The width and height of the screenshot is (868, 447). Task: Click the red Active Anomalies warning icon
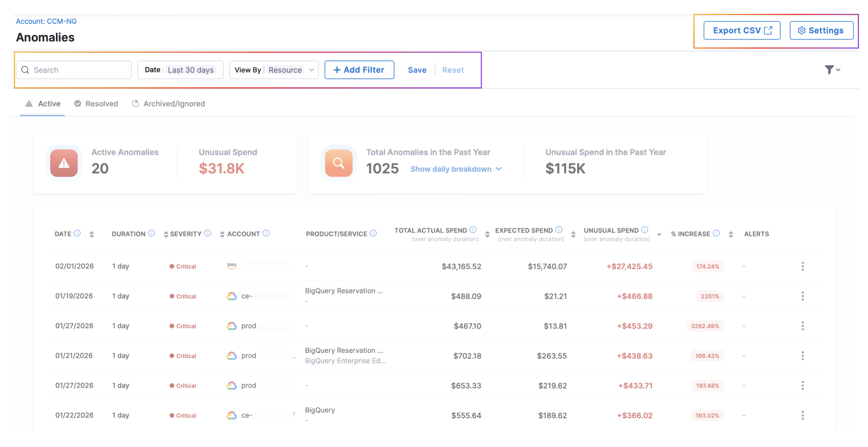pos(64,163)
